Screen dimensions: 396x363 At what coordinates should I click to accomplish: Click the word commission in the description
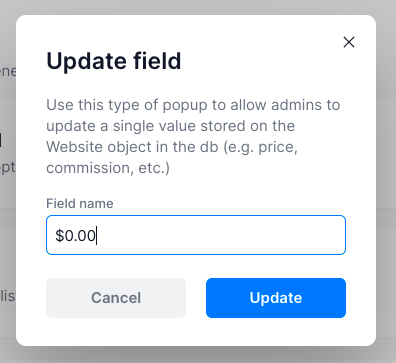tap(87, 168)
